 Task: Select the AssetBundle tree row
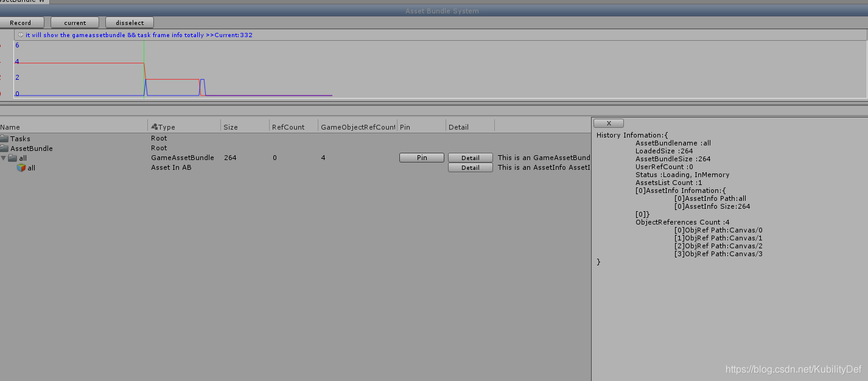(x=295, y=149)
